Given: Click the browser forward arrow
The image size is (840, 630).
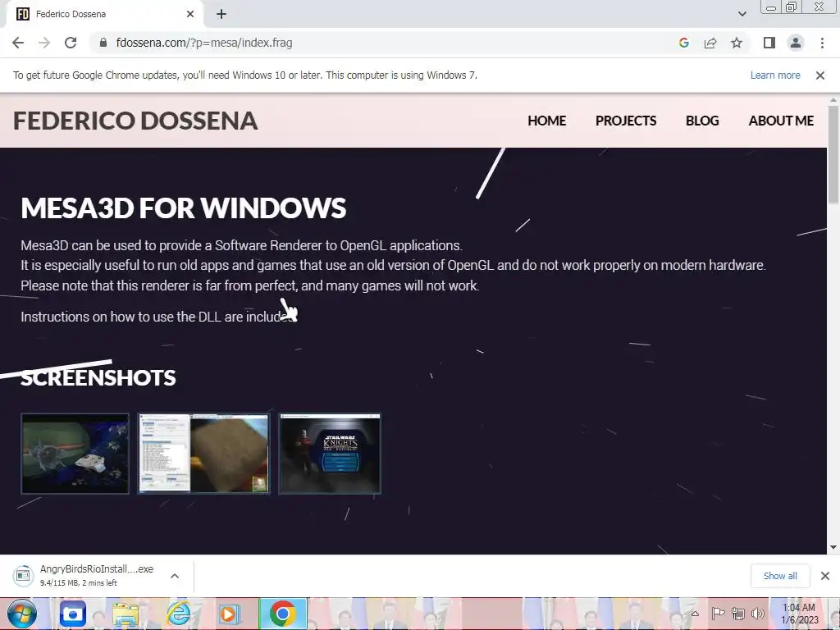Looking at the screenshot, I should coord(44,43).
